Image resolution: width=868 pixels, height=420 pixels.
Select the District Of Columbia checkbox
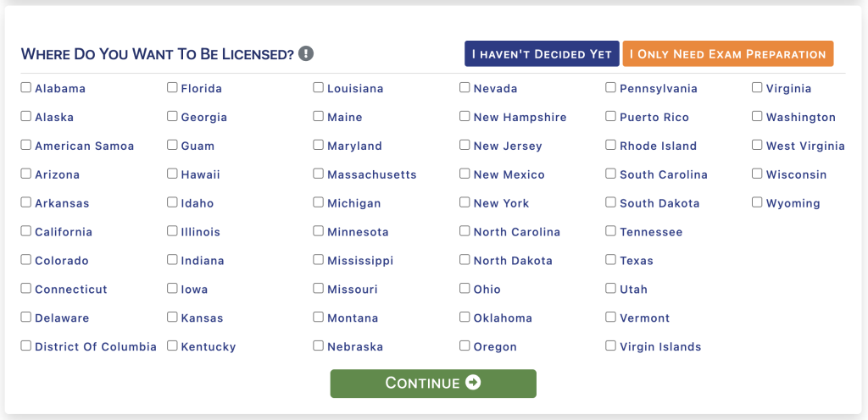point(26,346)
